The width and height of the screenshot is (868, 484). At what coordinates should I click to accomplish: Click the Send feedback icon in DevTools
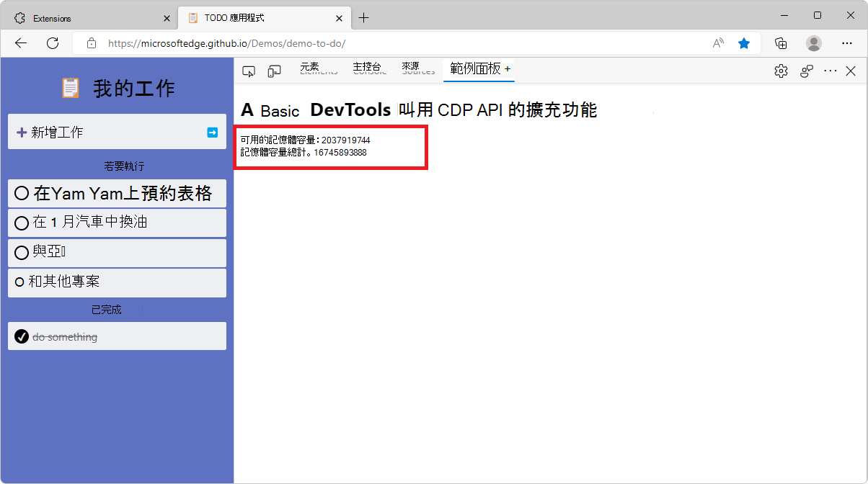[x=806, y=71]
